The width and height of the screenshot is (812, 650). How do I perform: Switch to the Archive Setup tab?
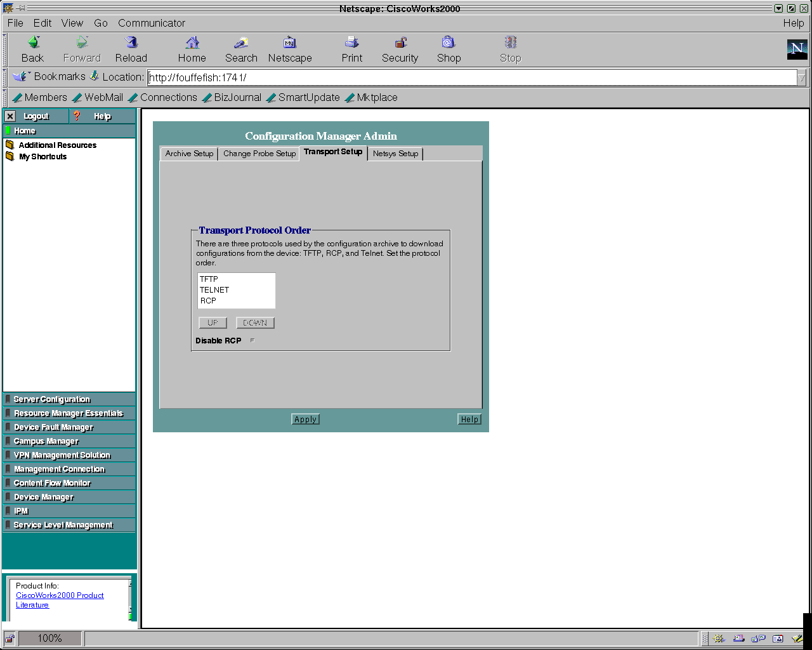click(189, 154)
